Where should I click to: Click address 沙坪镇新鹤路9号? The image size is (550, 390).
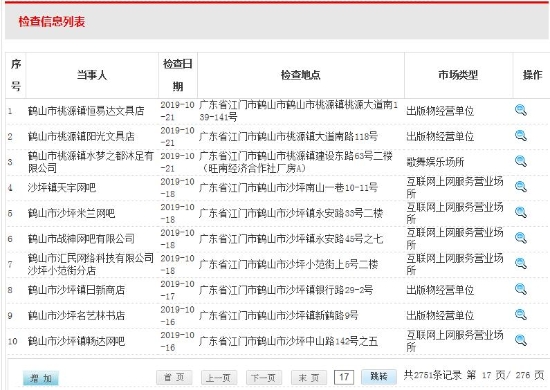click(x=279, y=315)
